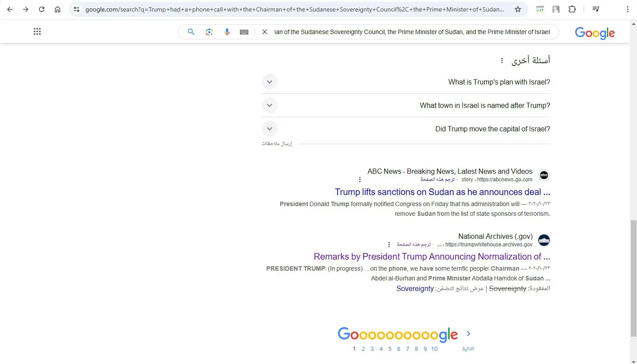
Task: Search by image with Google Lens
Action: click(209, 32)
